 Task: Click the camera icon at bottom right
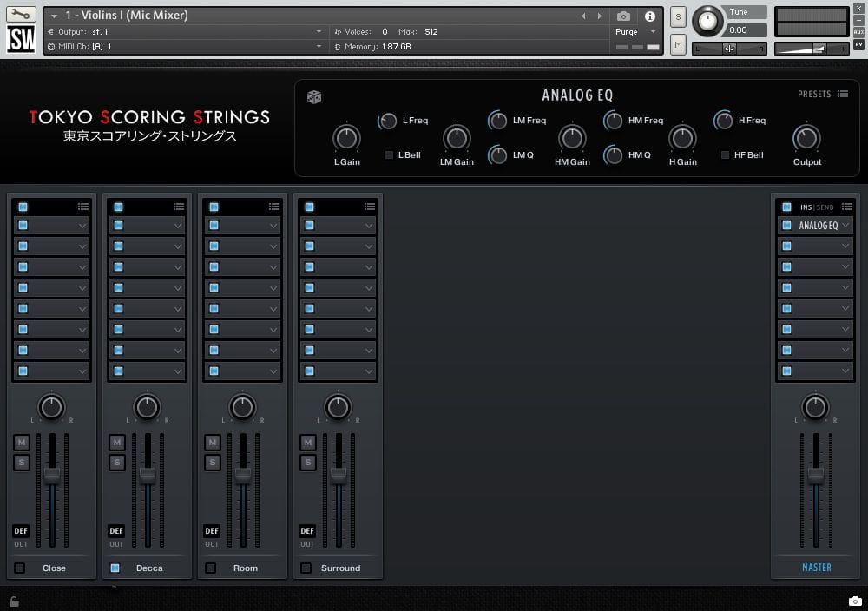(x=855, y=601)
